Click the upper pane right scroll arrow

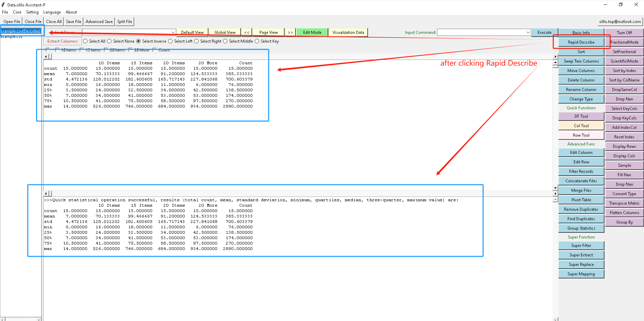[x=555, y=56]
